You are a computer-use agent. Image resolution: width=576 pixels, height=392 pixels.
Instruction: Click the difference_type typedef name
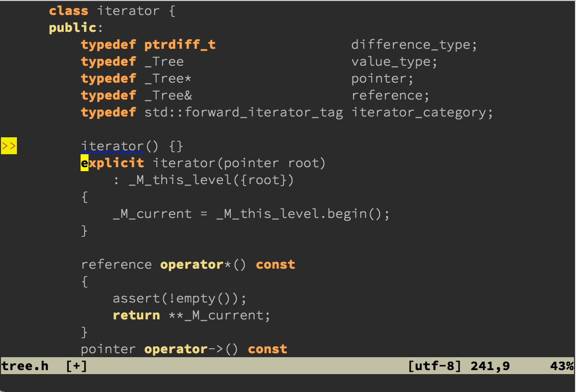(411, 45)
